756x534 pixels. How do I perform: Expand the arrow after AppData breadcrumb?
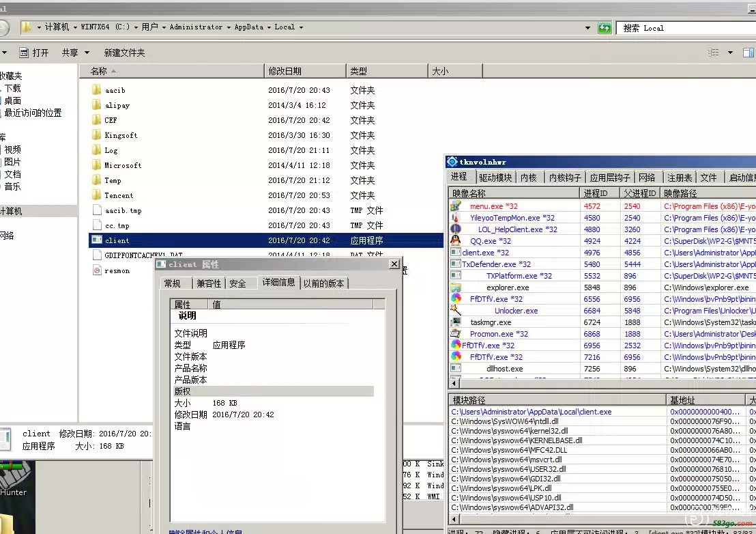[269, 27]
